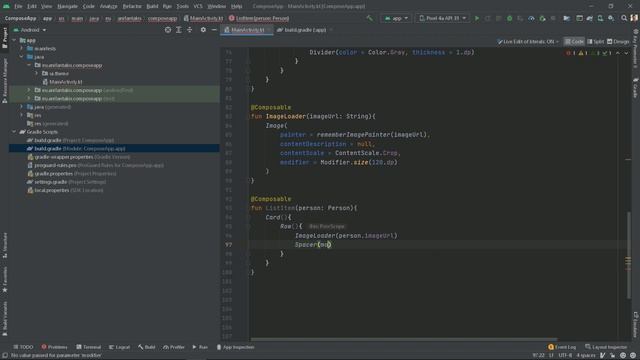This screenshot has width=640, height=360.
Task: Select Opened File target icon in Project panel
Action: click(168, 30)
